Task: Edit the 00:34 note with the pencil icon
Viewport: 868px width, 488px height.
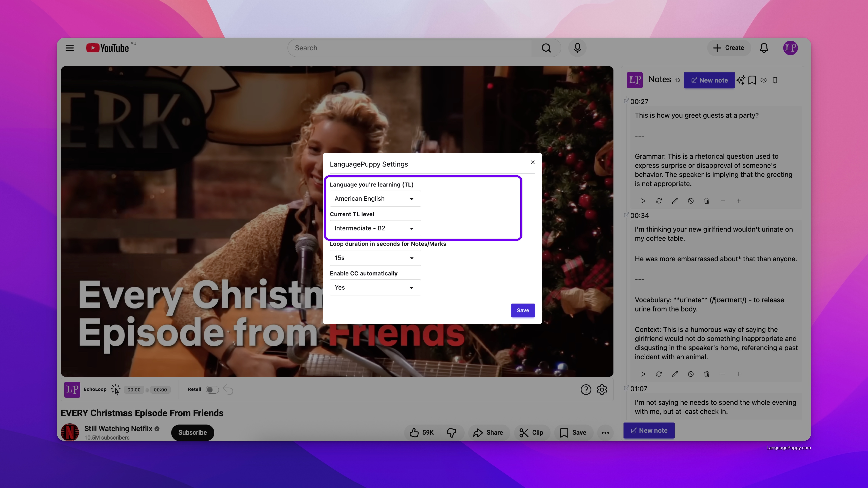Action: click(x=675, y=374)
